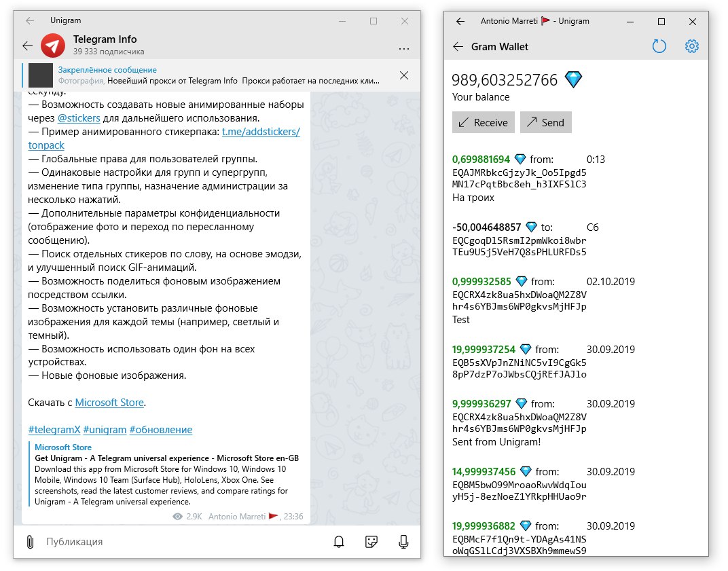Dismiss the pinned message banner
This screenshot has height=571, width=728.
coord(404,75)
